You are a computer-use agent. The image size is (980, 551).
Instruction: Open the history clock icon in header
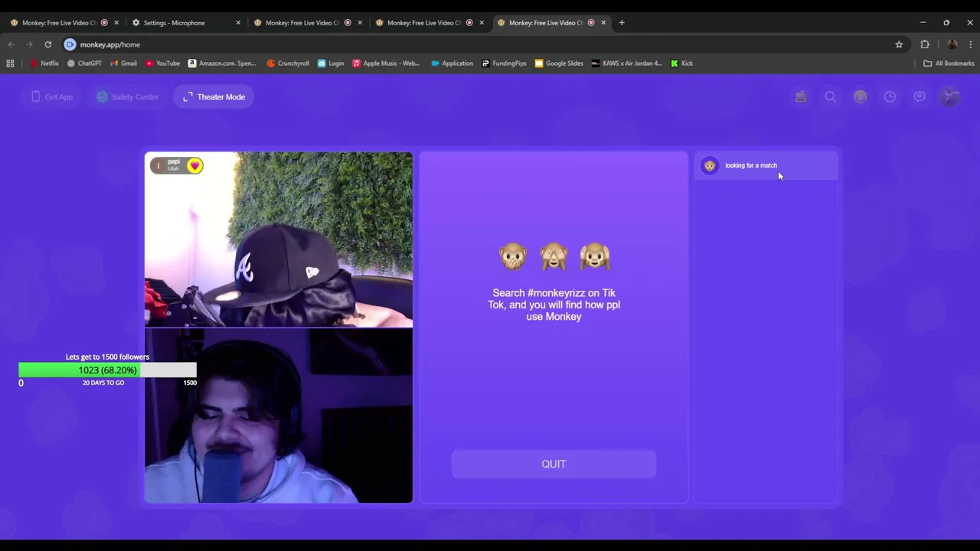point(890,97)
